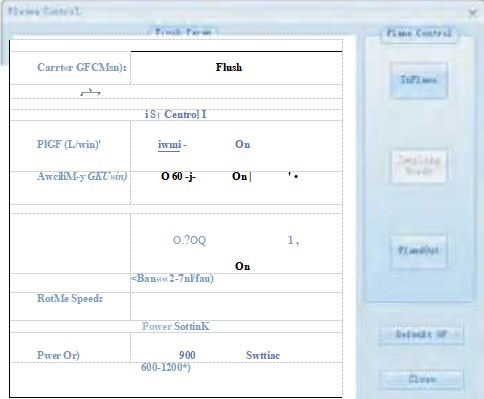
Task: Click the 'iS Centro] I' section heading
Action: 176,115
